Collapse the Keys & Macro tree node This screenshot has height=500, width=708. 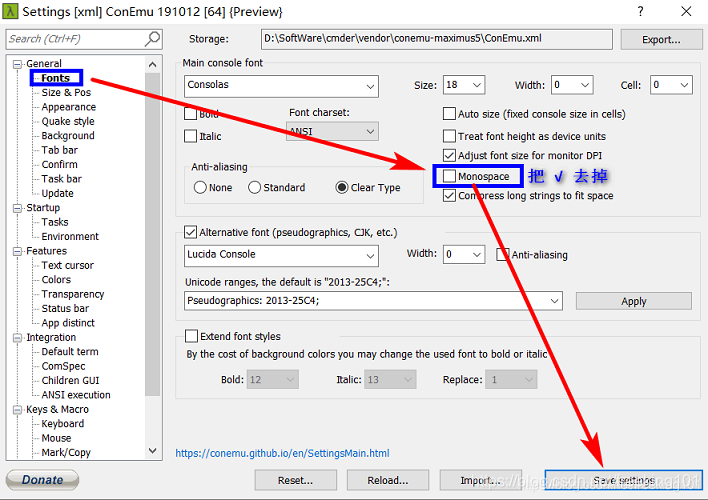(17, 410)
